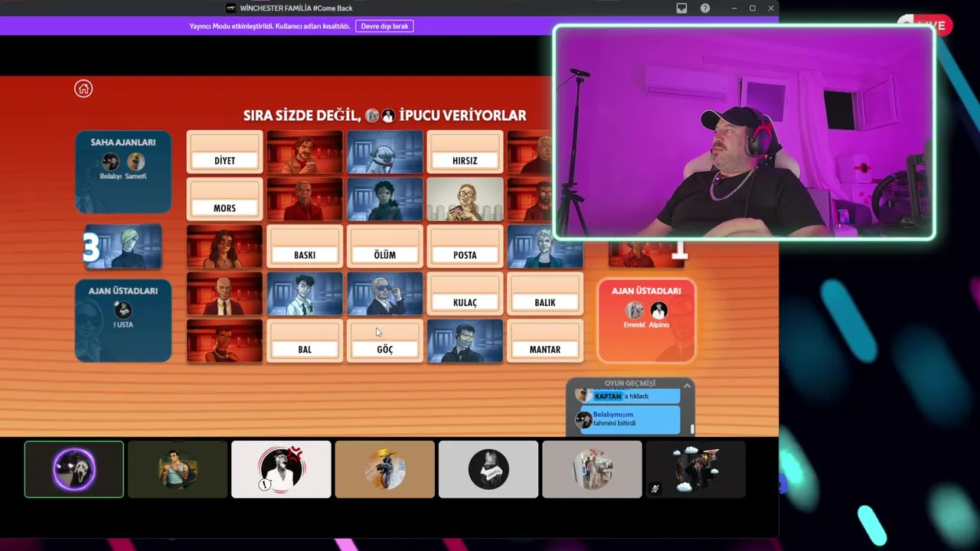Screen dimensions: 980x551
Task: Go to the home screen icon
Action: tap(83, 89)
